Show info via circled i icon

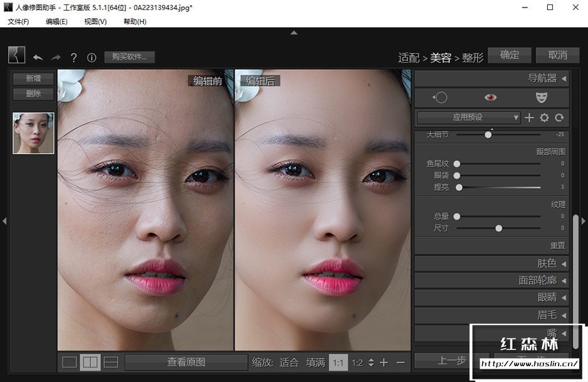pos(92,58)
